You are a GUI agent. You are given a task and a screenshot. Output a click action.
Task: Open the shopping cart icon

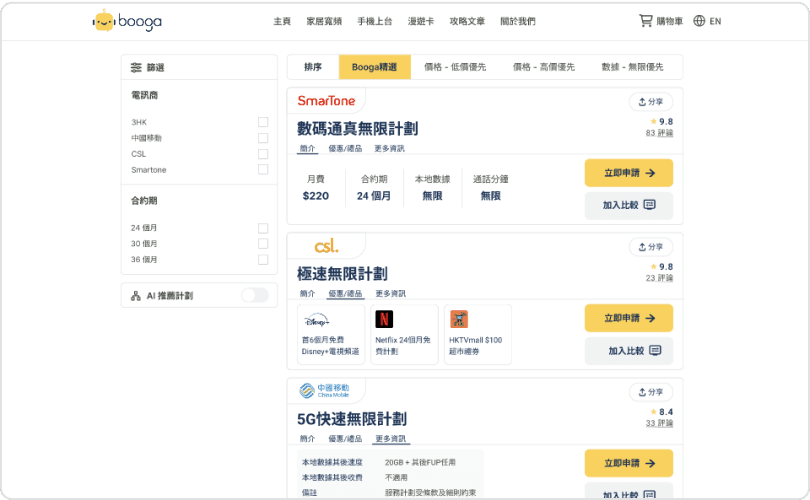point(646,21)
